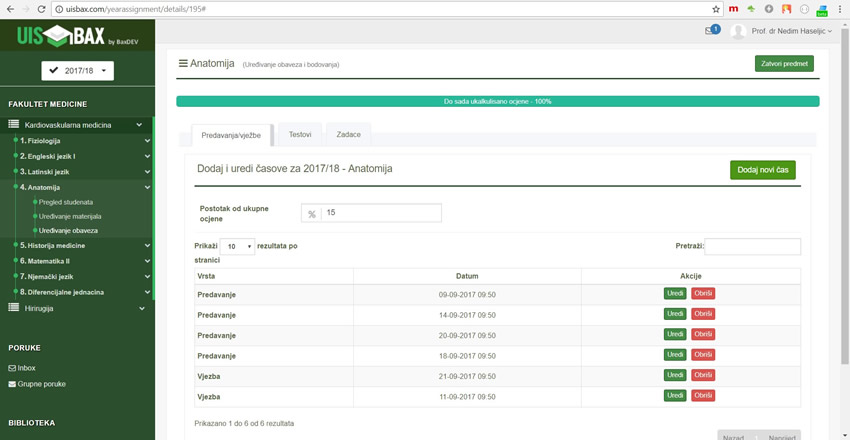Click Obriši for 20-09-2017 Predavanje
This screenshot has width=850, height=440.
pyautogui.click(x=703, y=334)
